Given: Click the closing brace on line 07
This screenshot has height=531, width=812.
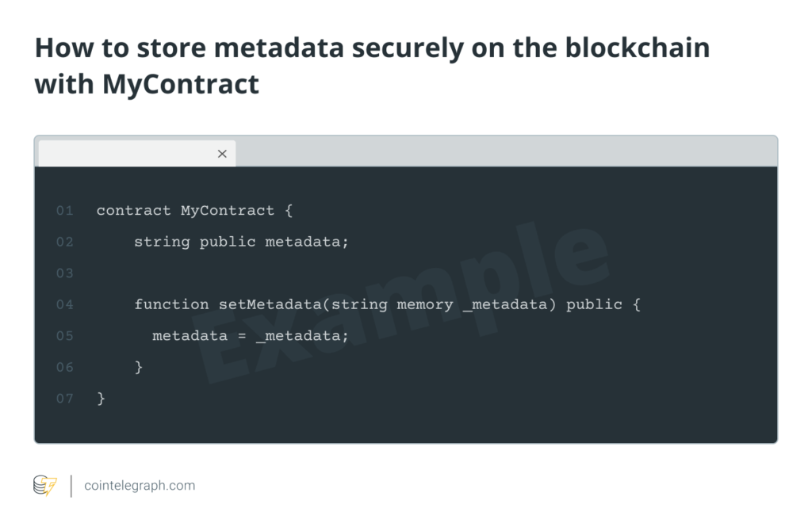Looking at the screenshot, I should click(101, 399).
